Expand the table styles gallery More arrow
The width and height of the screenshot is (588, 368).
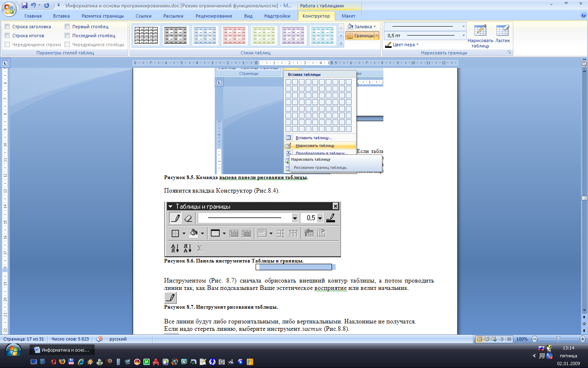(341, 44)
